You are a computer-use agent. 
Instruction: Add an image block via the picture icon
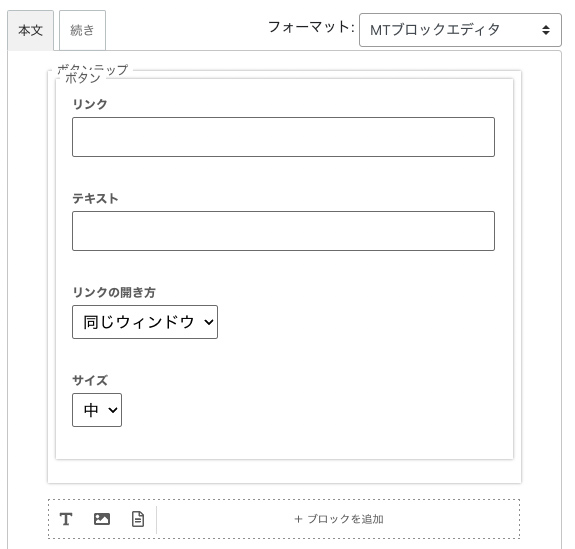pyautogui.click(x=102, y=519)
